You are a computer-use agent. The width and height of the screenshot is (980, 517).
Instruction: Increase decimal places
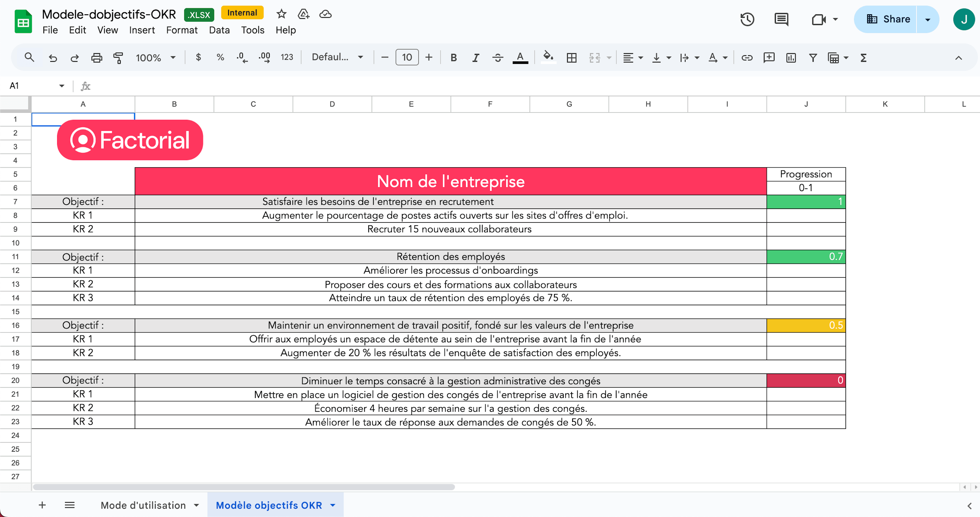264,57
